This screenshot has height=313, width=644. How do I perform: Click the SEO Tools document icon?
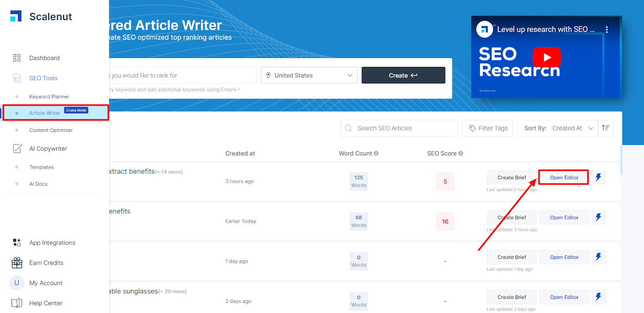tap(17, 78)
